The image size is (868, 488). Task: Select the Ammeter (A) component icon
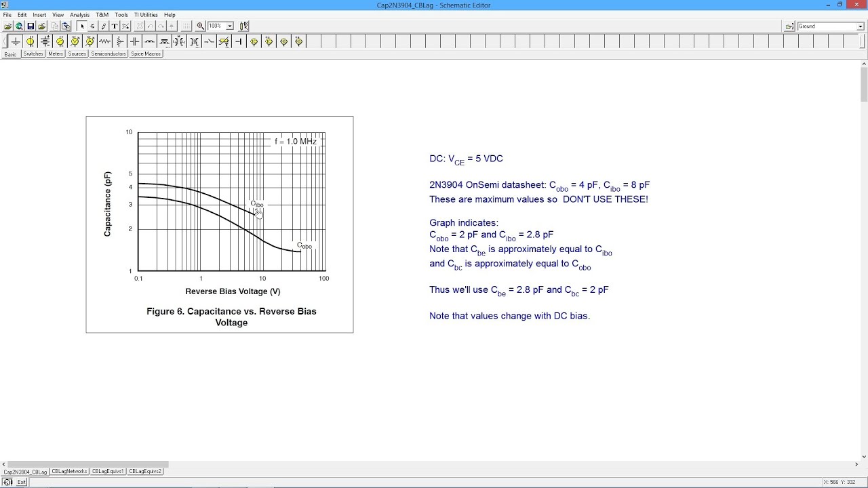(90, 41)
